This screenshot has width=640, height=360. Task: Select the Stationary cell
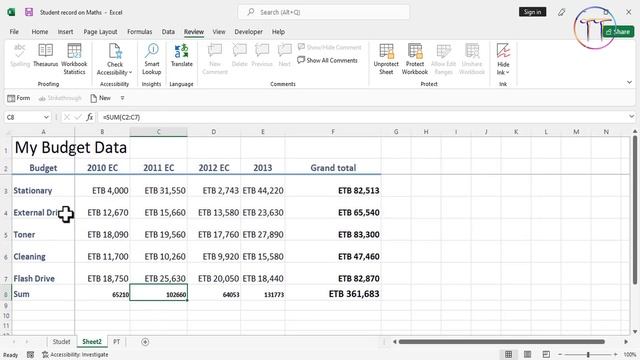[x=43, y=191]
